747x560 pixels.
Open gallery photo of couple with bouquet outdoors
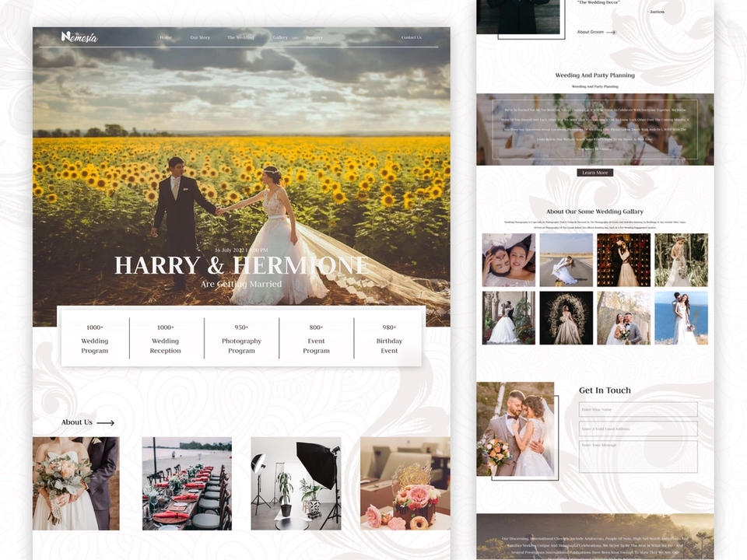(623, 318)
